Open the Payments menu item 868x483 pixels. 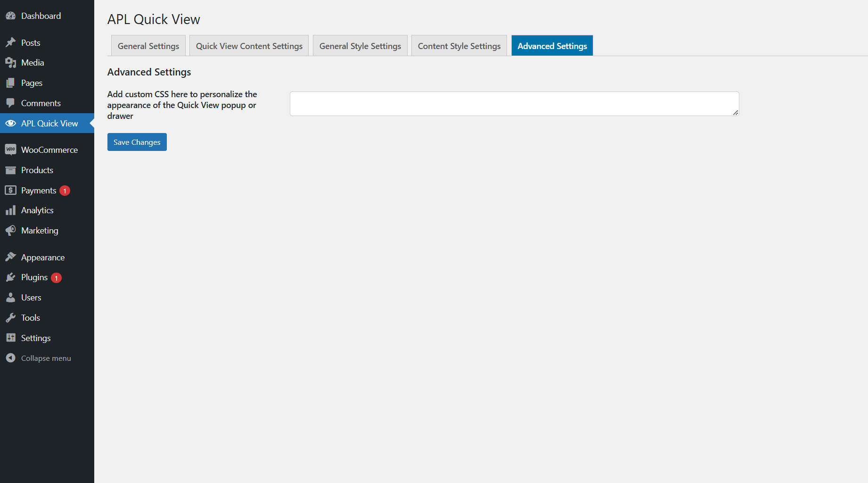[47, 191]
